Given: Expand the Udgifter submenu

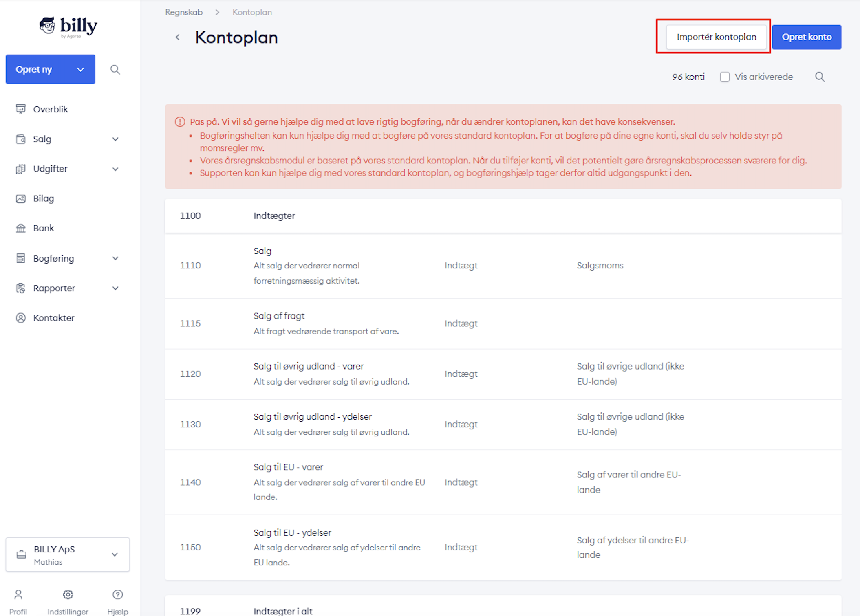Looking at the screenshot, I should (115, 169).
